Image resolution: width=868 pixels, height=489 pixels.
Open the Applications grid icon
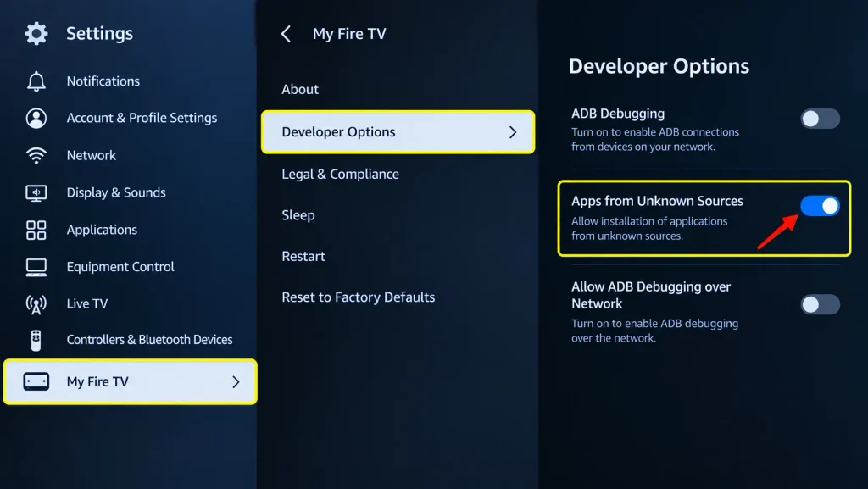coord(36,231)
